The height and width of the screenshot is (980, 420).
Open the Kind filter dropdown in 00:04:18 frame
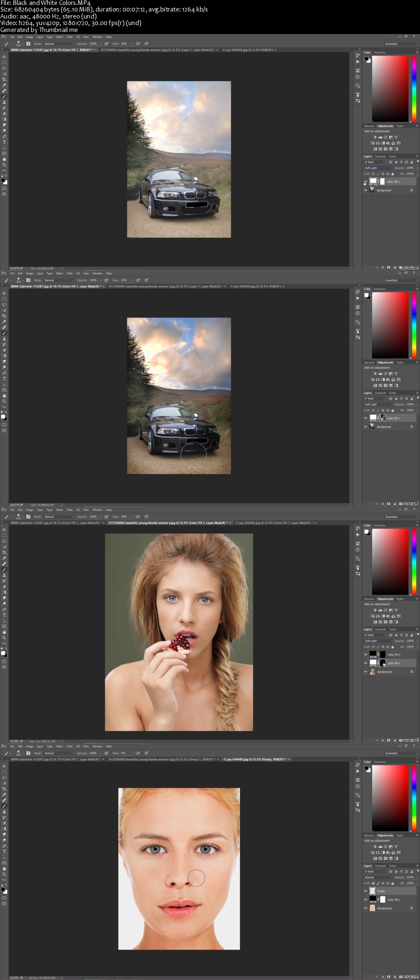374,635
